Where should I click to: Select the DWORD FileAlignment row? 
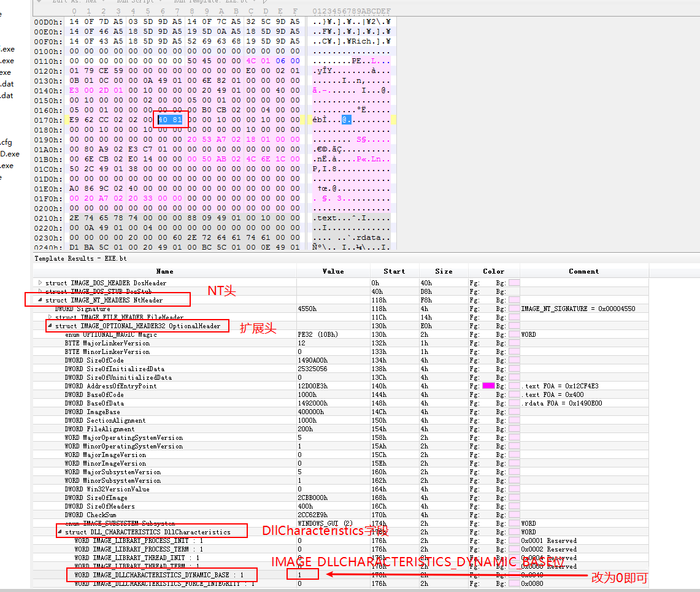(340, 429)
